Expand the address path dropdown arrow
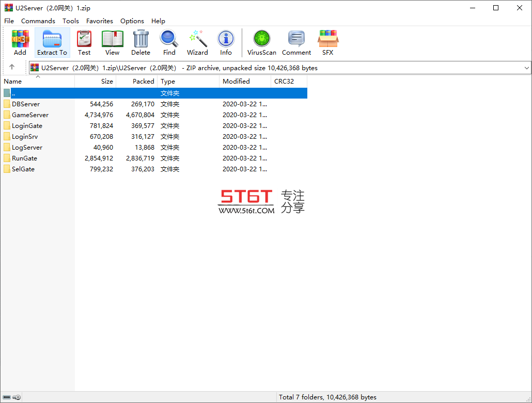 (526, 68)
